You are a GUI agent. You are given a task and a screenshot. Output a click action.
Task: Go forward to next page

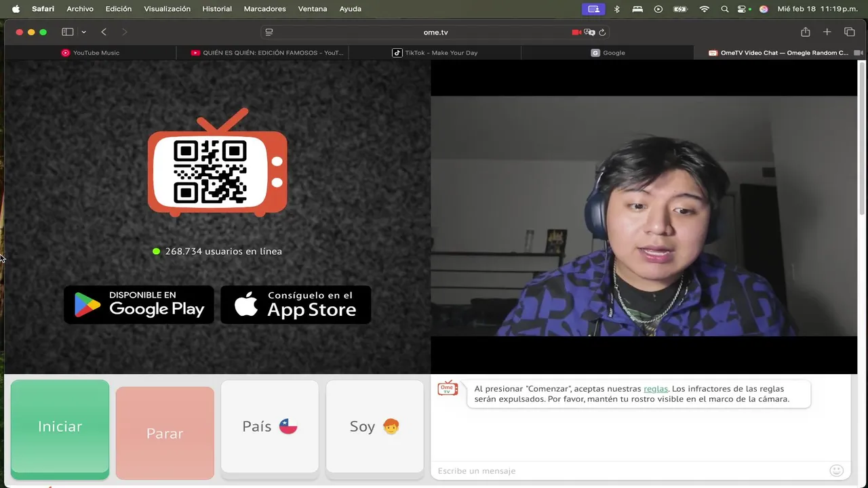click(124, 32)
